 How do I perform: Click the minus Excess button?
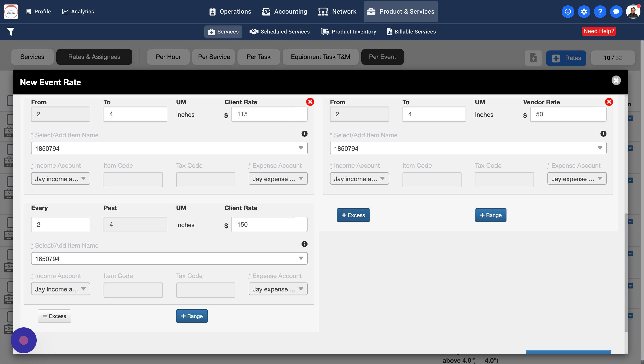54,316
